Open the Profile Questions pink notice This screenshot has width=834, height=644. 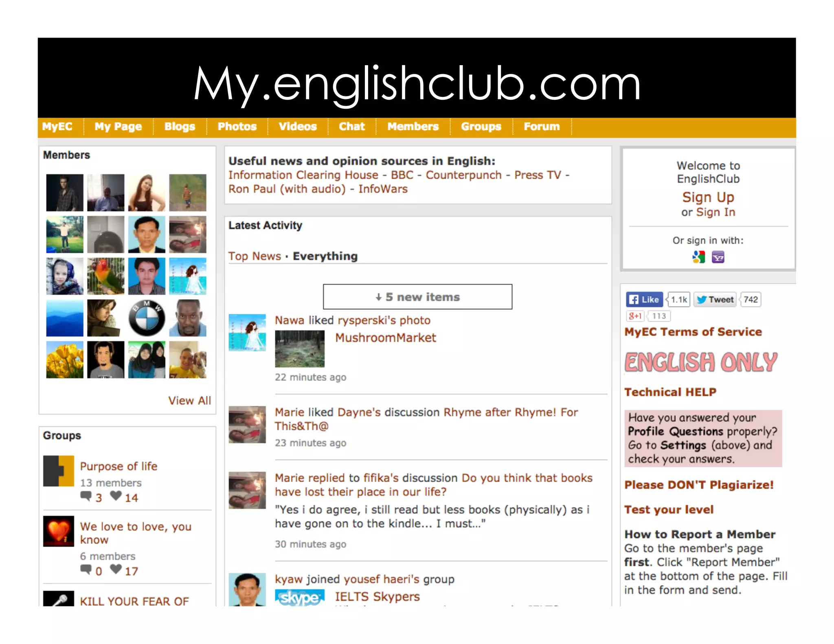[x=703, y=438]
